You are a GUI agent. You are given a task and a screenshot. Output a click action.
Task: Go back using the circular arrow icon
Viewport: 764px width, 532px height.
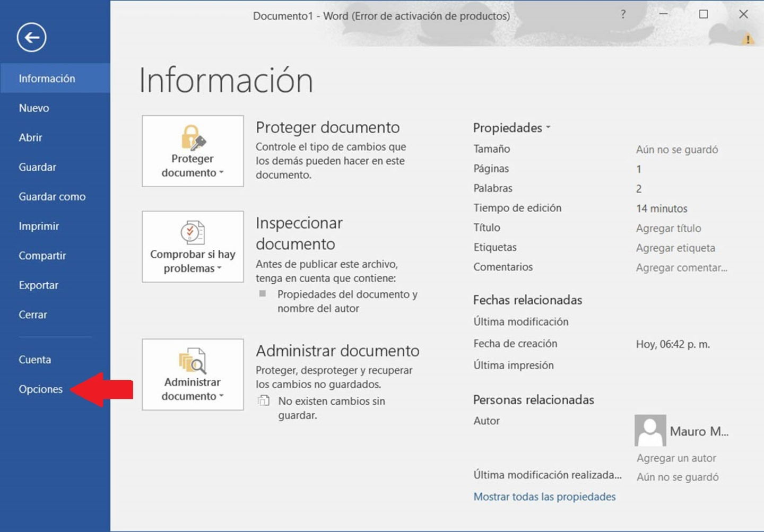point(31,37)
